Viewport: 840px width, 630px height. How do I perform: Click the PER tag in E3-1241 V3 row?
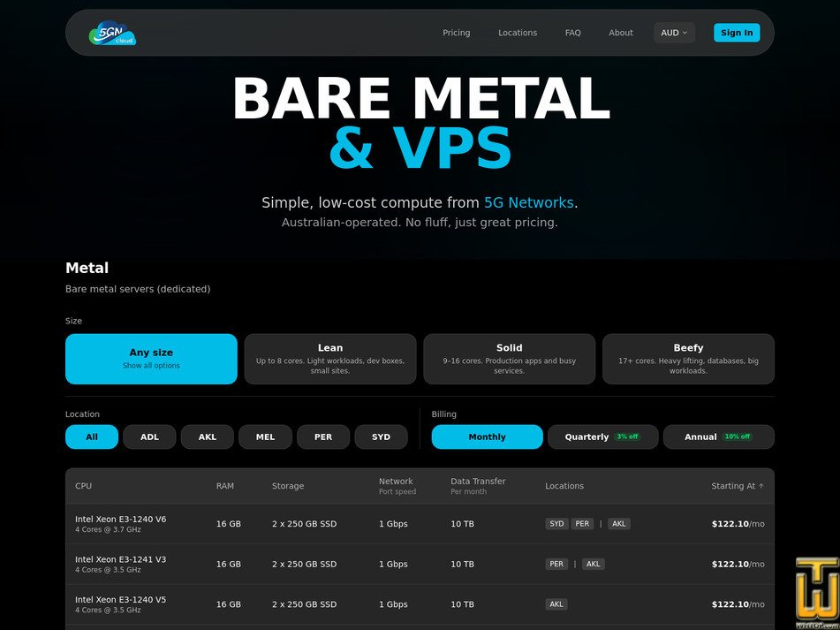point(556,564)
